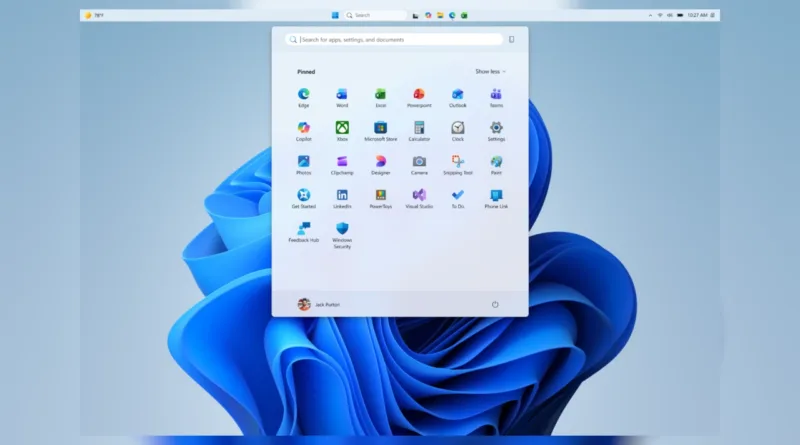Click the battery icon in system tray
The height and width of the screenshot is (445, 800).
click(x=680, y=15)
